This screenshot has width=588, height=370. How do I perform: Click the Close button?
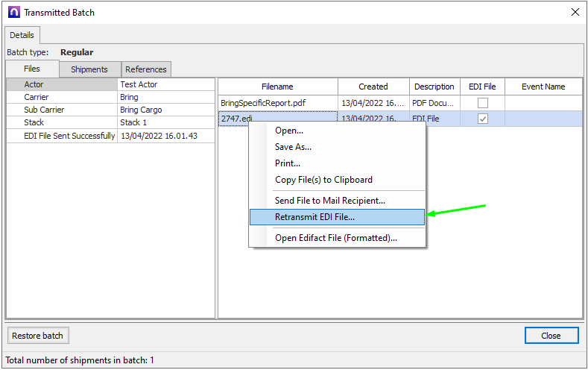551,336
